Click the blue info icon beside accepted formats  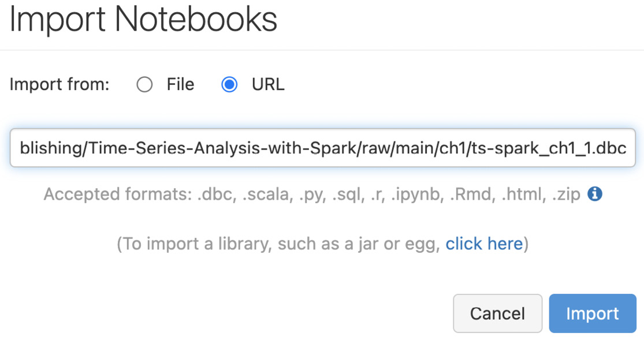595,193
